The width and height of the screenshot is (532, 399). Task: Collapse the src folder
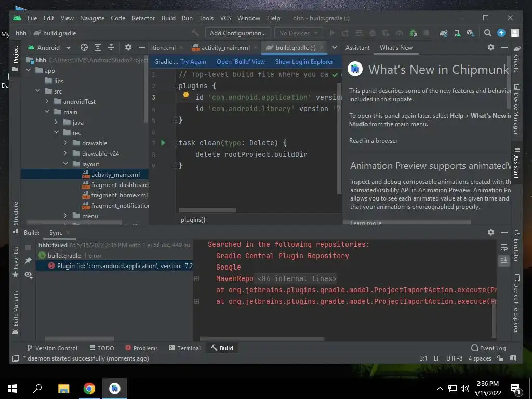(37, 91)
